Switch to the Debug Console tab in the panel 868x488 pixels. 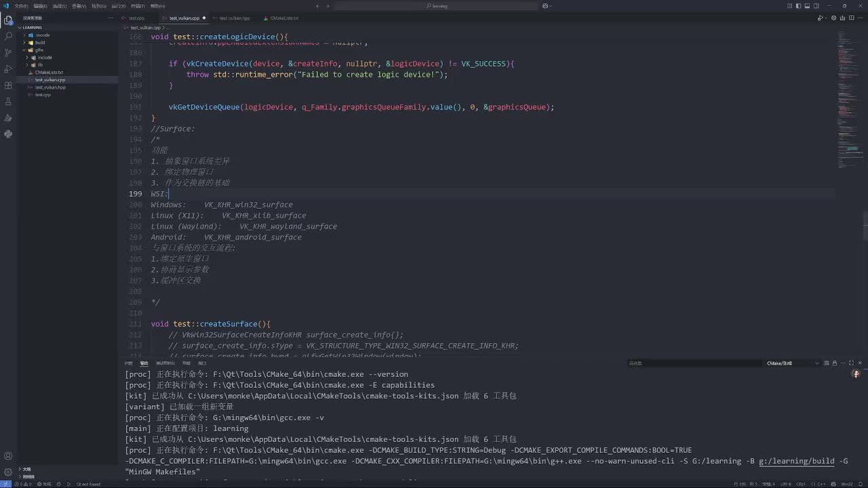pos(165,363)
